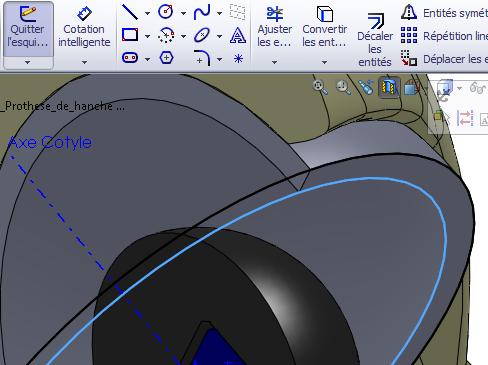Select the Straight Slot tool
488x365 pixels.
130,58
